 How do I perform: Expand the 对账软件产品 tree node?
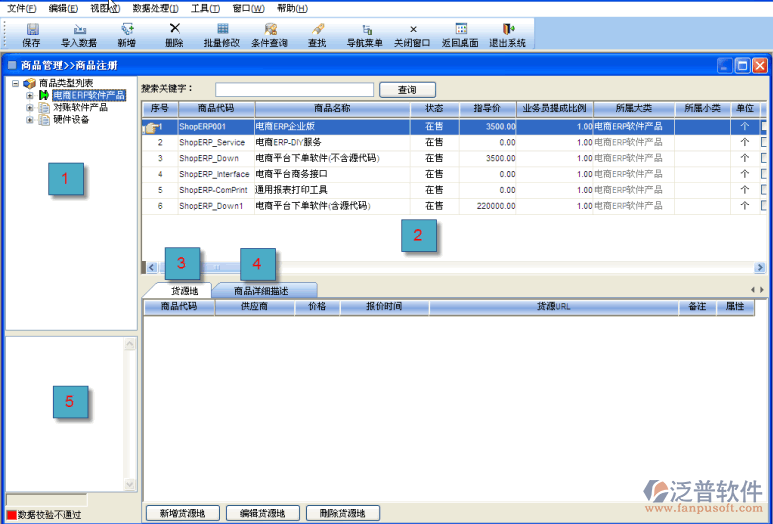pos(30,107)
